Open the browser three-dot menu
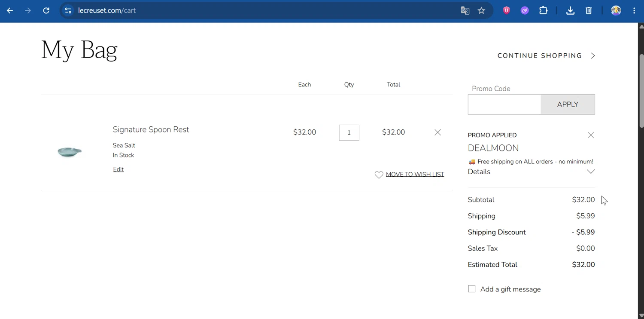This screenshot has width=644, height=319. coord(634,11)
